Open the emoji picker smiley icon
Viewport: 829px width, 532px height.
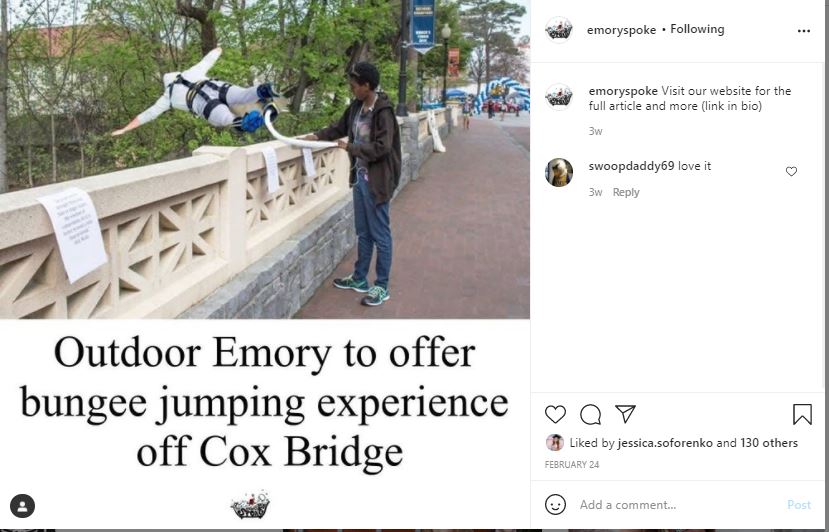555,505
